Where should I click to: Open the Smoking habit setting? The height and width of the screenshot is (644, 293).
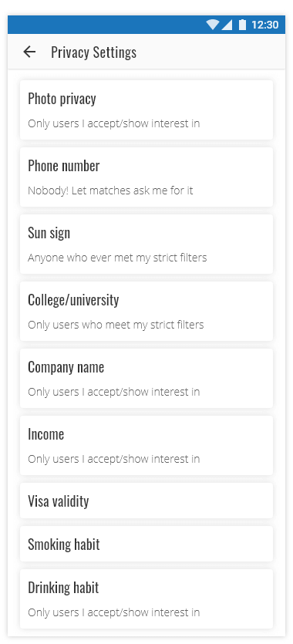coord(146,544)
